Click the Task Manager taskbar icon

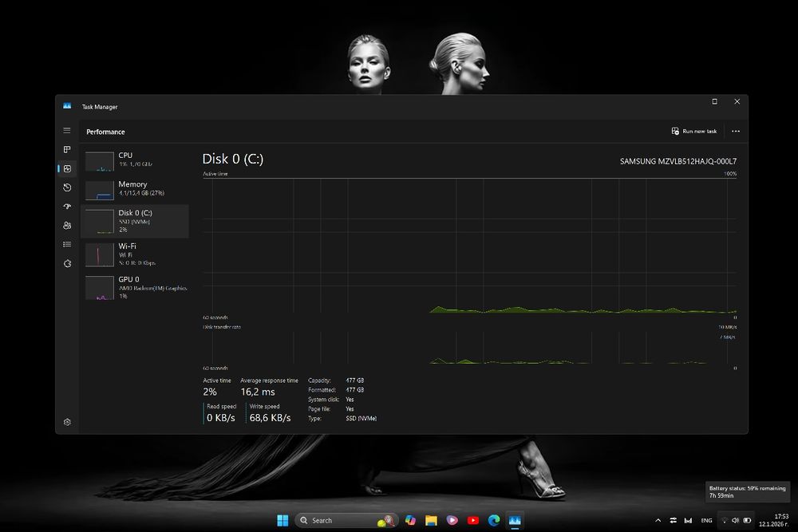click(x=515, y=520)
